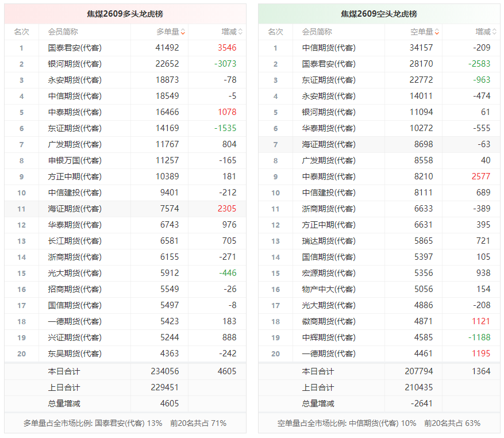504x438 pixels.
Task: Click 中泰期货(代客) with 2577 increase
Action: (x=329, y=176)
